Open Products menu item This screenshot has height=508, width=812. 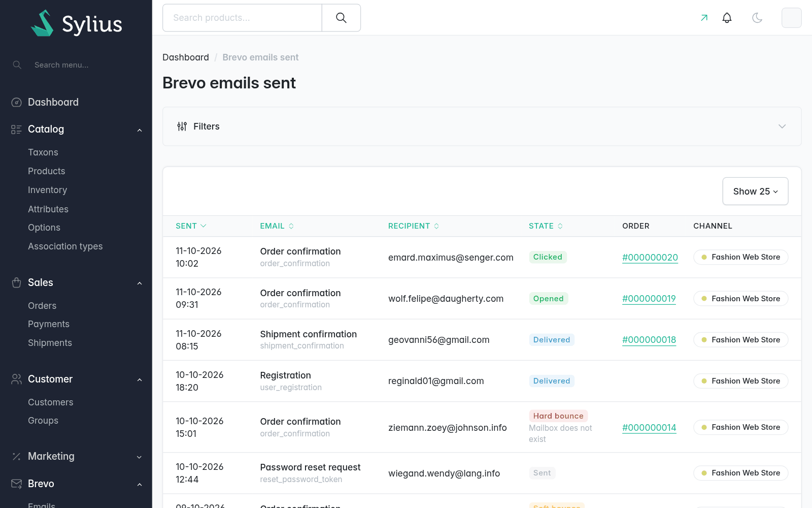point(47,171)
